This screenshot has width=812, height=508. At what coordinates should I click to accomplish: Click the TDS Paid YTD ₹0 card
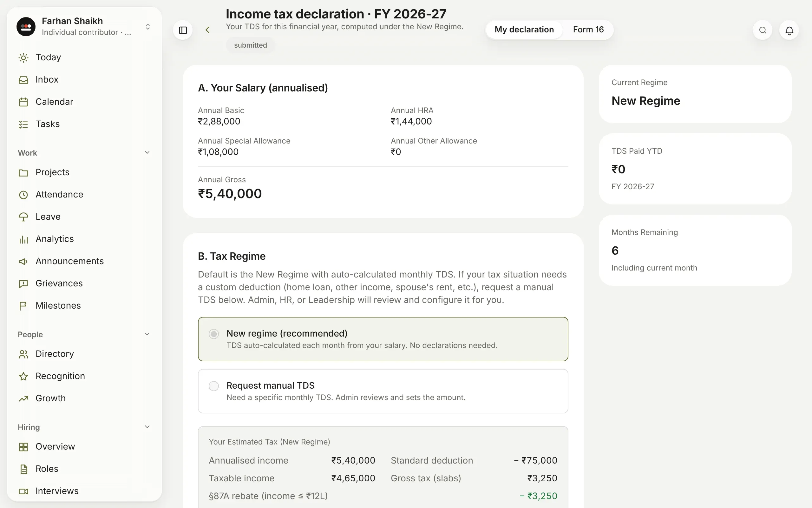click(695, 169)
